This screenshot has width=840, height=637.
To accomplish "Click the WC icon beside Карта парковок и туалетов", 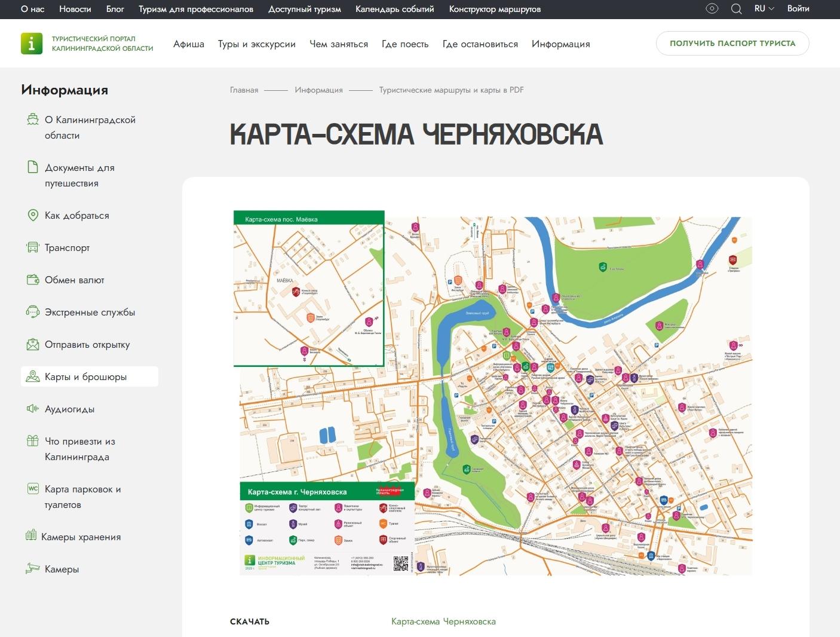I will coord(33,489).
